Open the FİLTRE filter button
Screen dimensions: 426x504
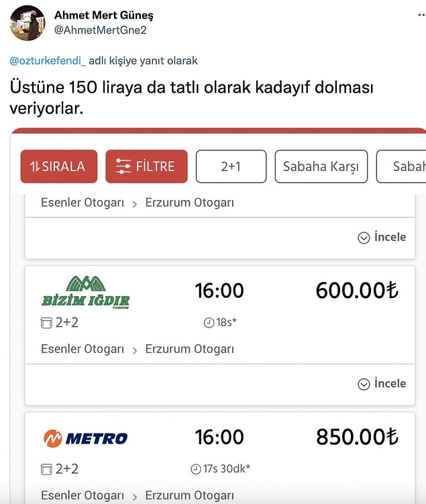(x=146, y=166)
